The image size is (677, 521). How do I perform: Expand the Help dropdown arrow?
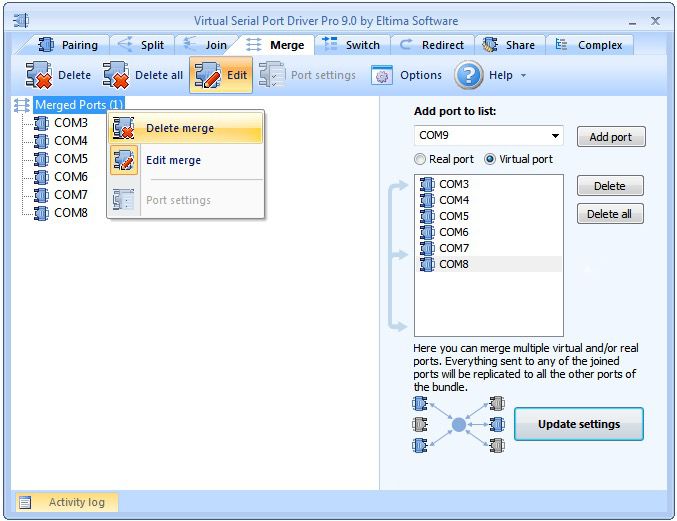(x=523, y=76)
